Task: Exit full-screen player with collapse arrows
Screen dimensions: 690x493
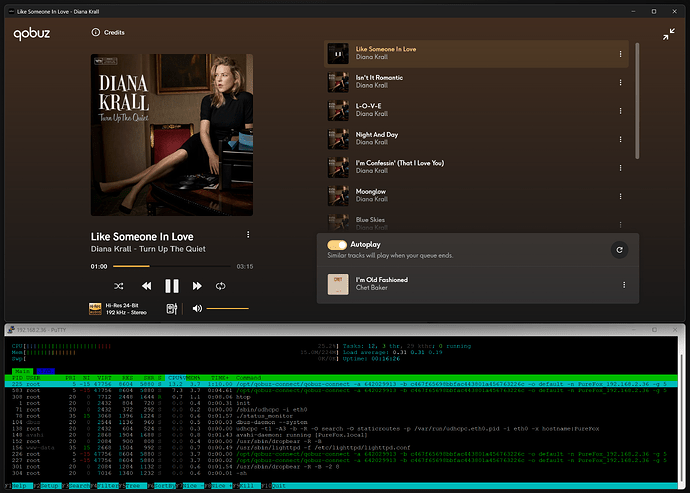Action: (668, 34)
